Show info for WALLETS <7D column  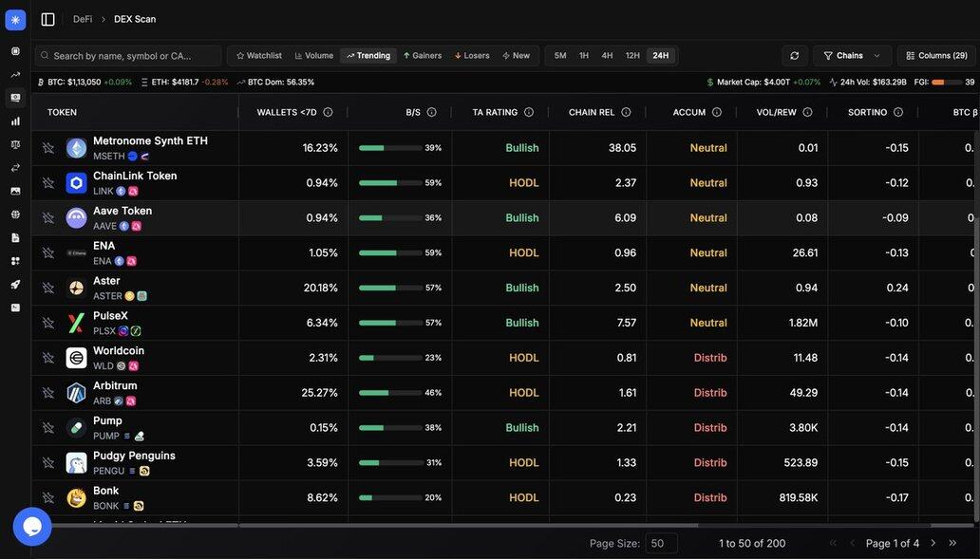click(328, 112)
